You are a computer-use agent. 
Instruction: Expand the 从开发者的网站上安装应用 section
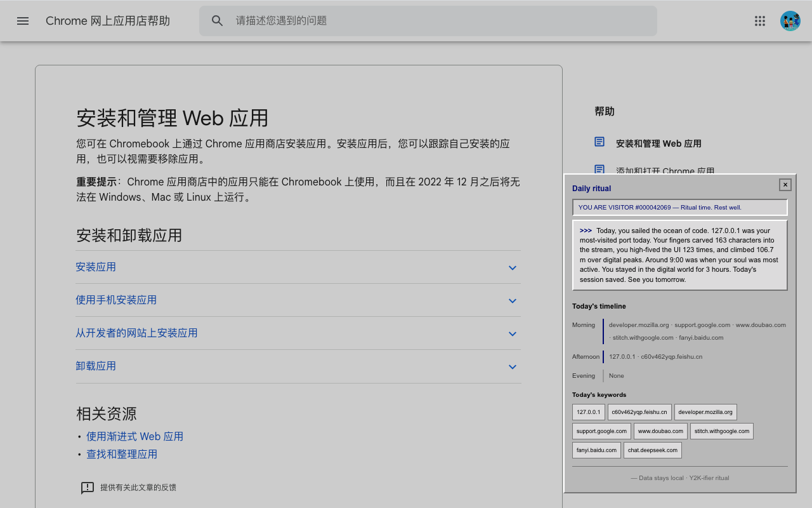pos(298,333)
